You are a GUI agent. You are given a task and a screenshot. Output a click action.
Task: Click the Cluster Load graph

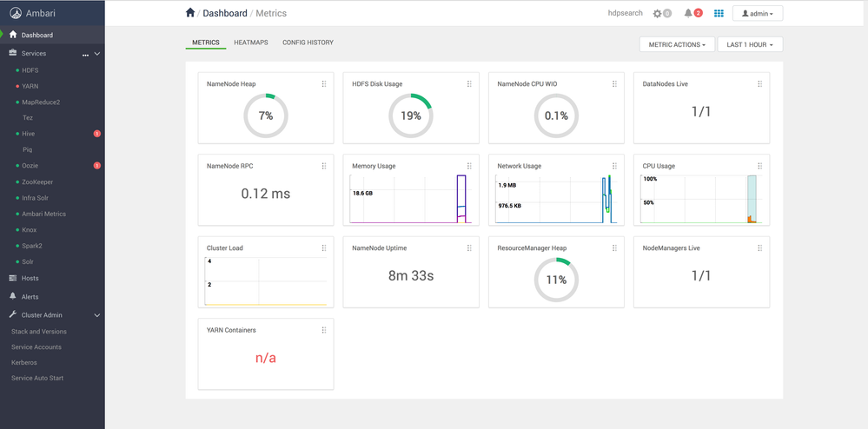[x=266, y=281]
